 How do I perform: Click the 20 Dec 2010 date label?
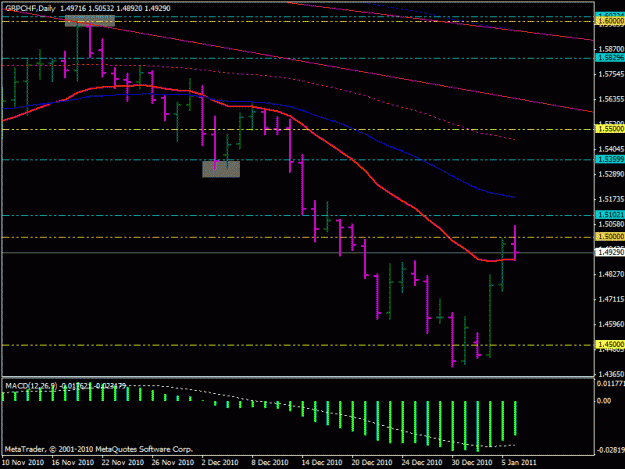[x=372, y=463]
